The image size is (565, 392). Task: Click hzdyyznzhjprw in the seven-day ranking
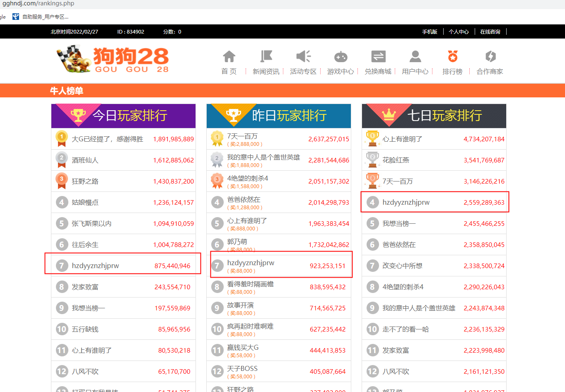tap(406, 203)
